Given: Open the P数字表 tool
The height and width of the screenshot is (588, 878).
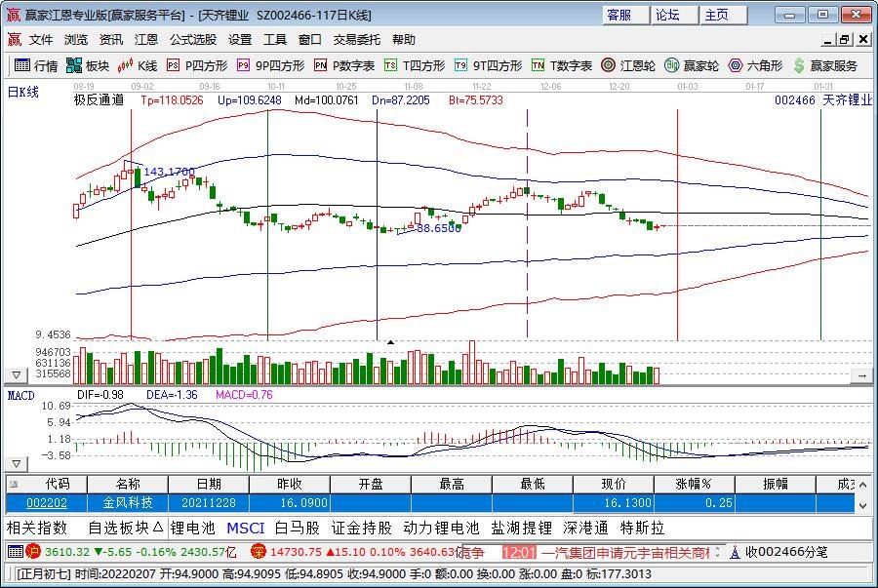Looking at the screenshot, I should [344, 65].
